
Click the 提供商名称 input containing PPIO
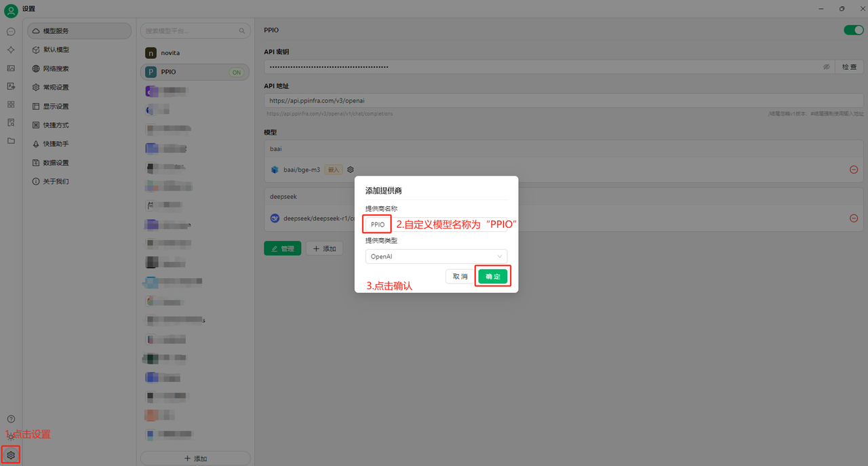436,224
